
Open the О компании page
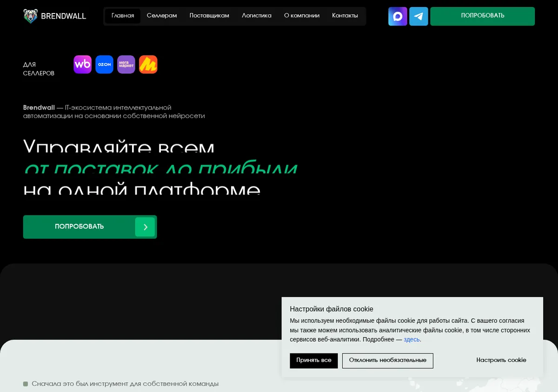click(302, 16)
